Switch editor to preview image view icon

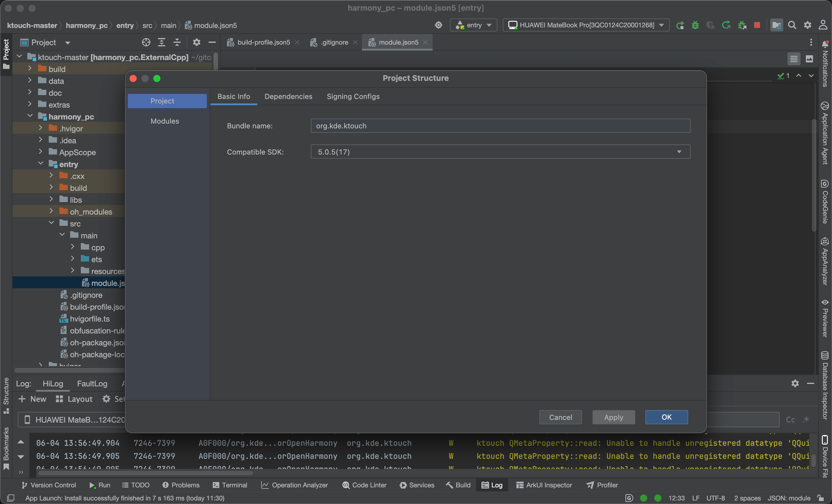click(x=809, y=59)
